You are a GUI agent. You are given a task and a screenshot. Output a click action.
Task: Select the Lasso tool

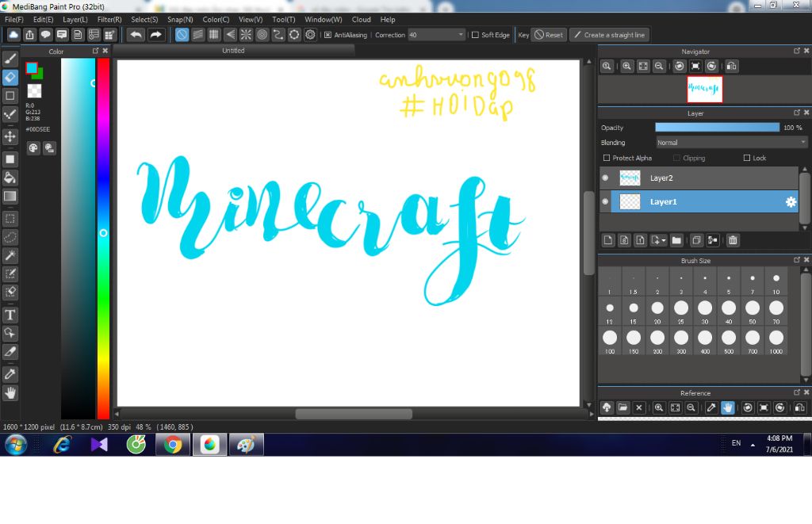[x=10, y=237]
